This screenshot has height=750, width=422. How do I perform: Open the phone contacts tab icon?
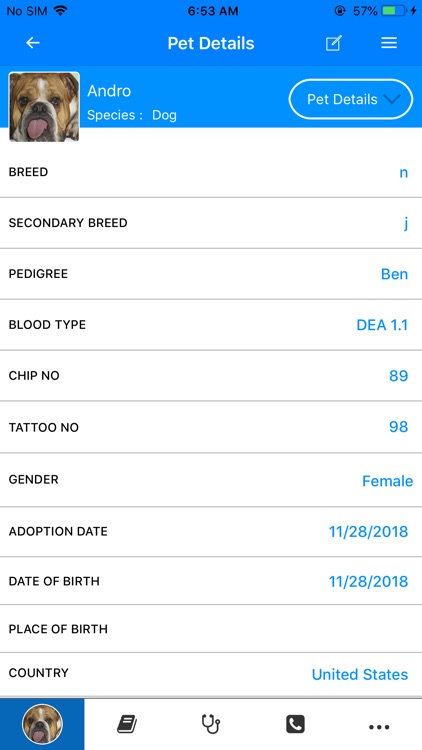tap(295, 724)
